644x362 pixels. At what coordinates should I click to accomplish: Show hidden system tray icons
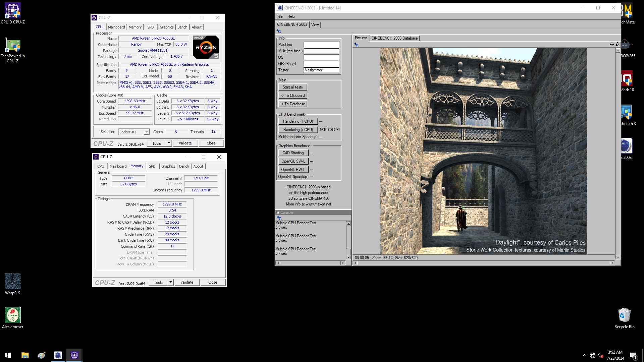585,355
